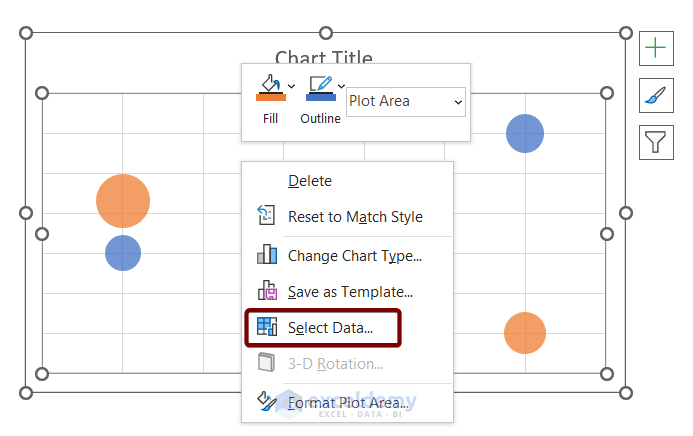The height and width of the screenshot is (436, 693).
Task: Select the blue bubble at top right
Action: [524, 134]
